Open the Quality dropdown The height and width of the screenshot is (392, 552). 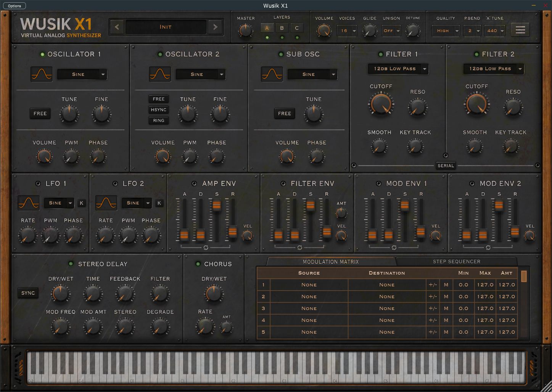(446, 31)
